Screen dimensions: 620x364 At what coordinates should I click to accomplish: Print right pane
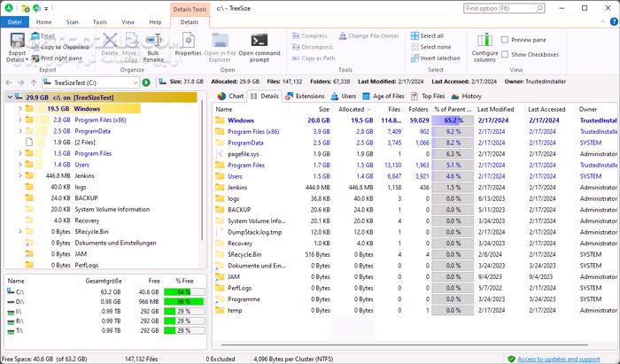[57, 58]
